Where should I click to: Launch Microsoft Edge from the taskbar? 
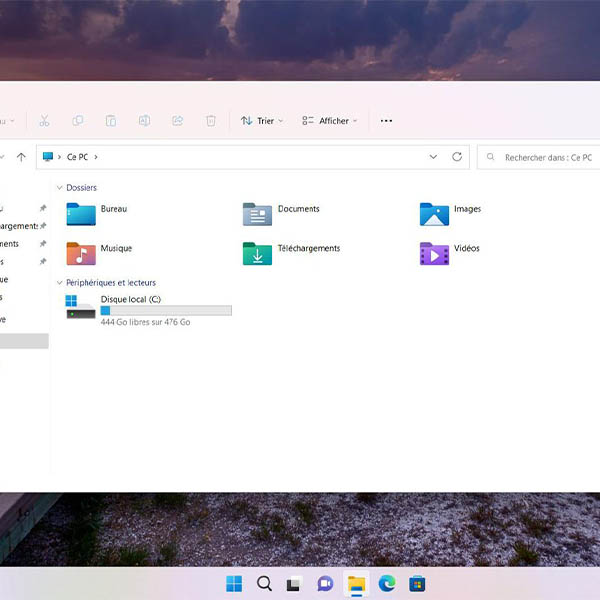[386, 583]
